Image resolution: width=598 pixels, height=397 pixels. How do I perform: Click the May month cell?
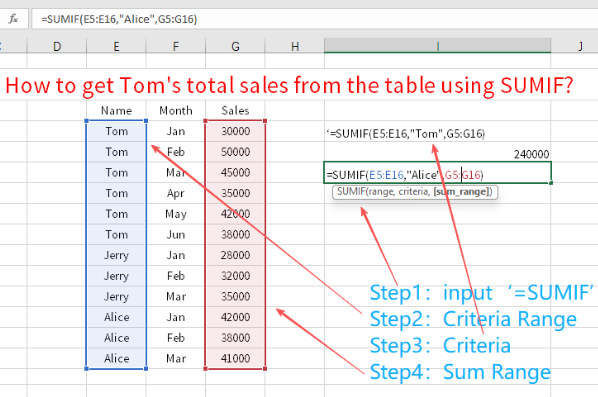pyautogui.click(x=175, y=214)
